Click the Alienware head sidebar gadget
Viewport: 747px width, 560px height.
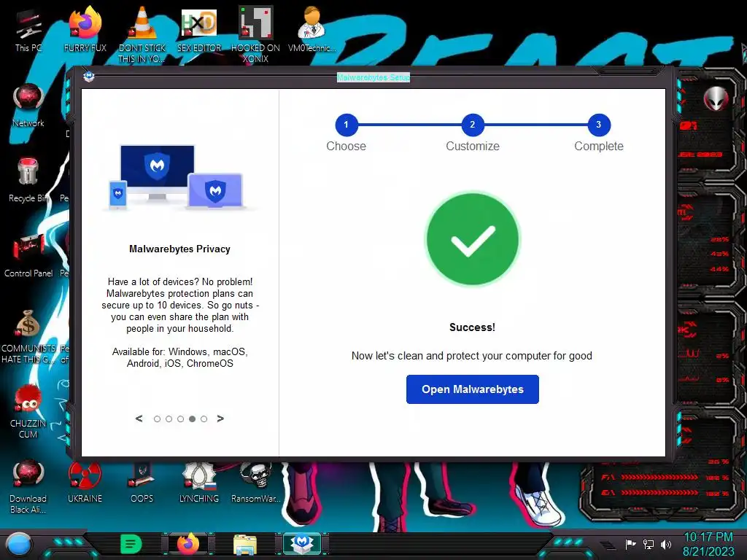click(x=716, y=98)
